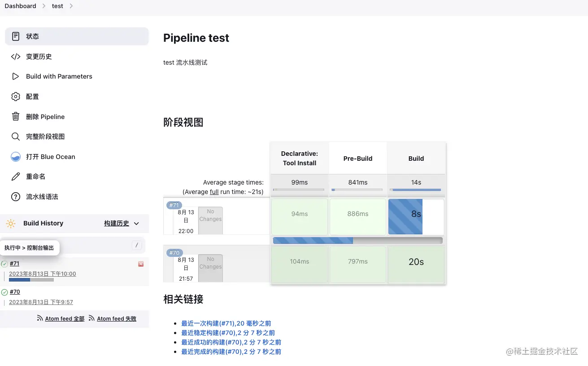The image size is (588, 366).
Task: Click the pipeline syntax help icon
Action: pyautogui.click(x=16, y=197)
